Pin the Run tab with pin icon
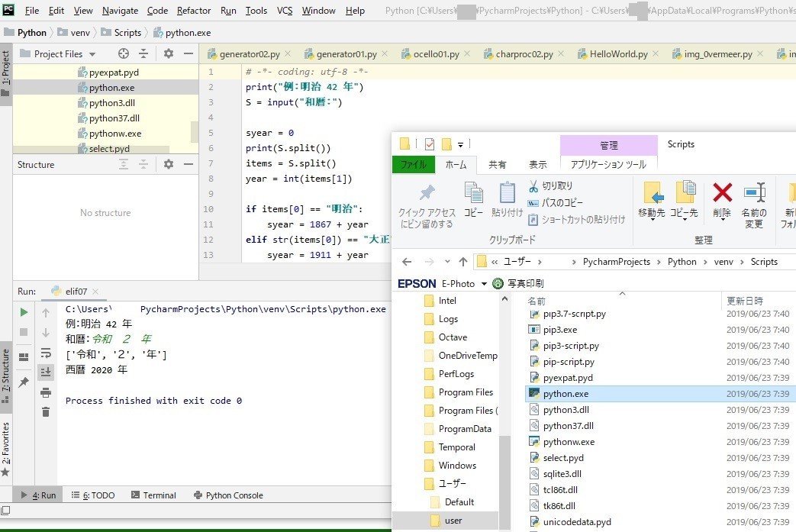The height and width of the screenshot is (532, 796). click(24, 382)
